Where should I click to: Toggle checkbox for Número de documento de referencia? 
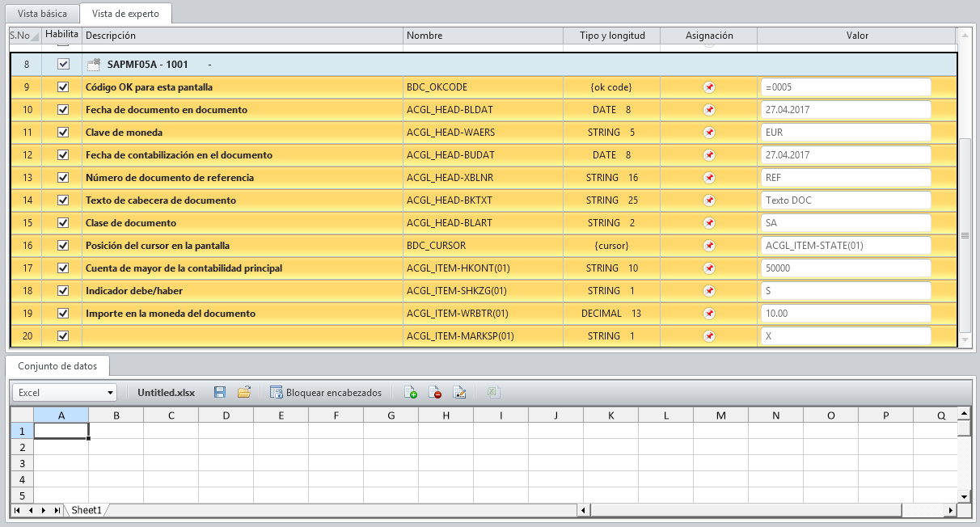pyautogui.click(x=63, y=177)
